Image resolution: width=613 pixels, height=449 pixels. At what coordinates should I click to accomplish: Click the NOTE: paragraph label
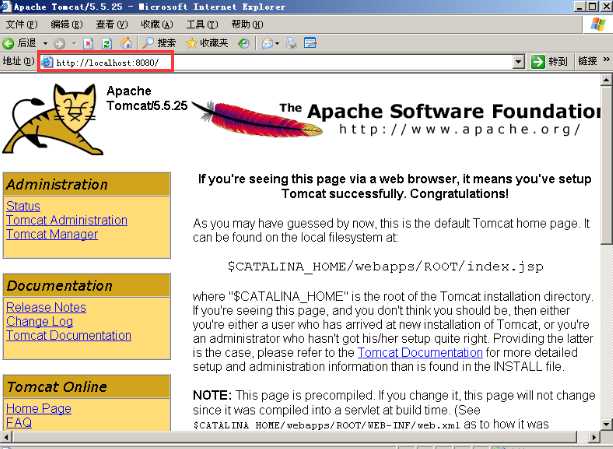tap(212, 395)
